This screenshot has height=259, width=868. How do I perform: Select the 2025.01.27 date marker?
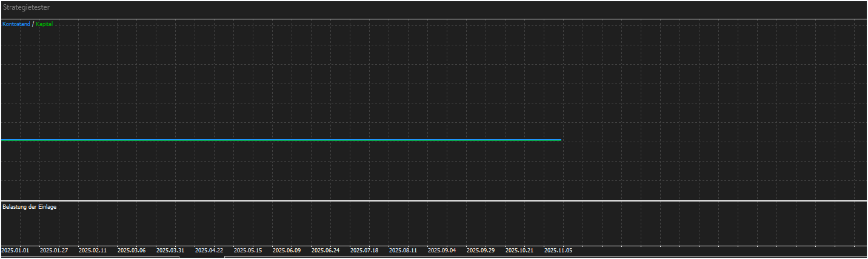pyautogui.click(x=54, y=250)
